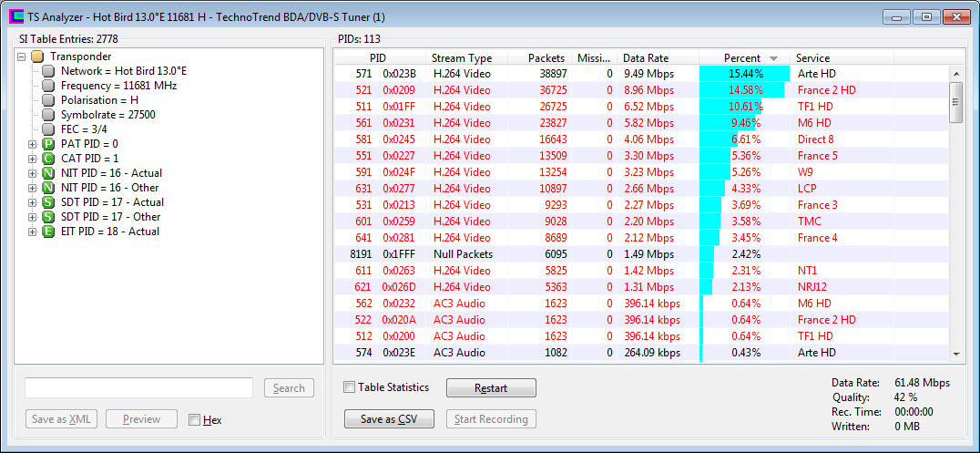Click the green C icon beside CAT PID

point(49,159)
